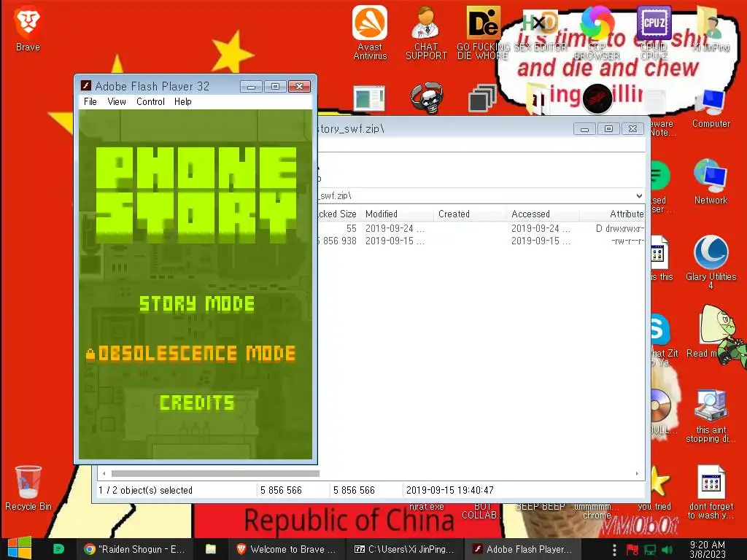Open the Control menu in Flash Player
The image size is (747, 560).
(x=150, y=101)
